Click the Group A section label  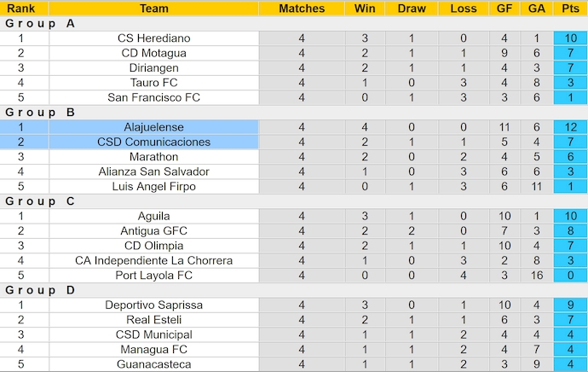point(40,24)
